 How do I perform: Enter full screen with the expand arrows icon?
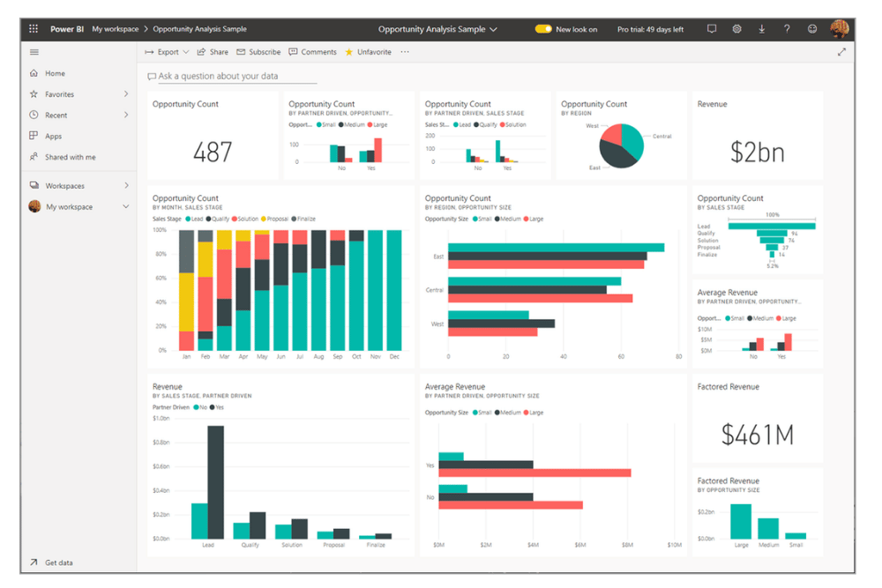click(x=841, y=52)
